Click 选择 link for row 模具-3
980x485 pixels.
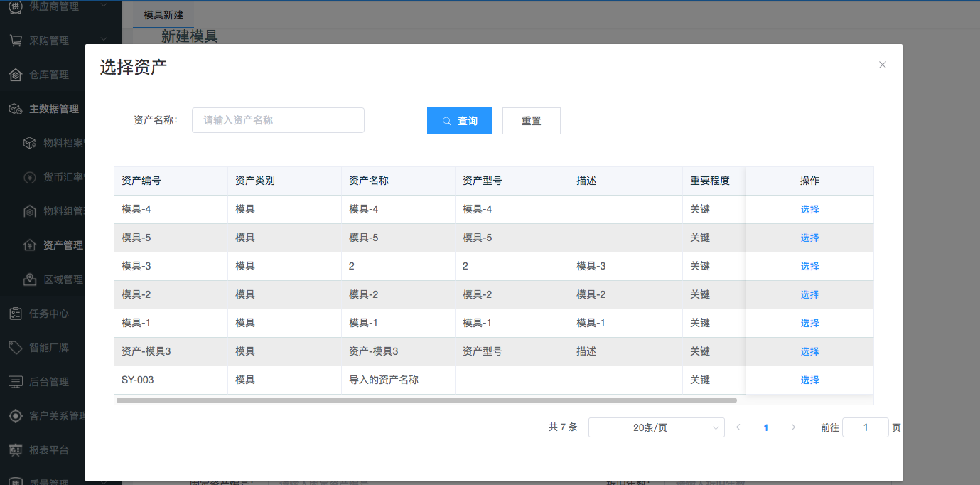(809, 266)
